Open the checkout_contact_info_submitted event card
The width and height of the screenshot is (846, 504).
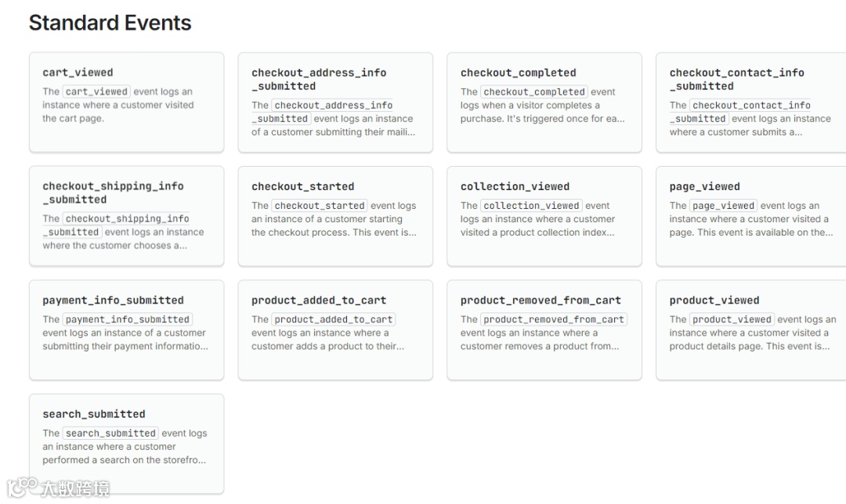[x=750, y=102]
